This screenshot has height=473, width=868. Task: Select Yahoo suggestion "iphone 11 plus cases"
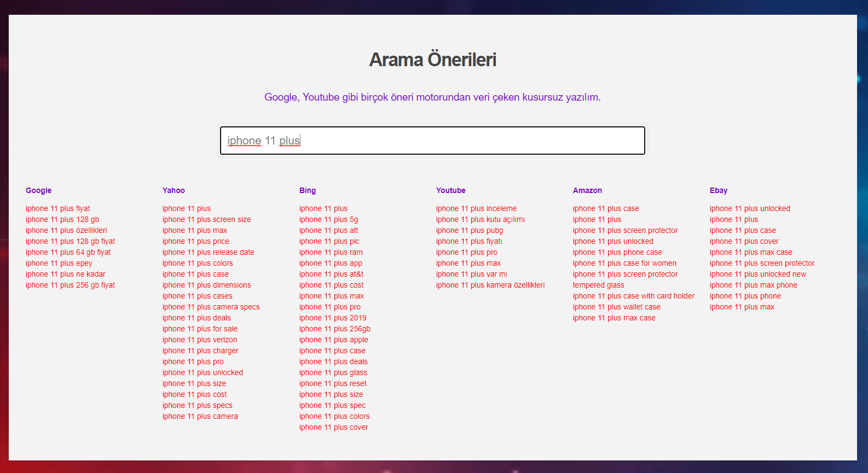pyautogui.click(x=198, y=296)
